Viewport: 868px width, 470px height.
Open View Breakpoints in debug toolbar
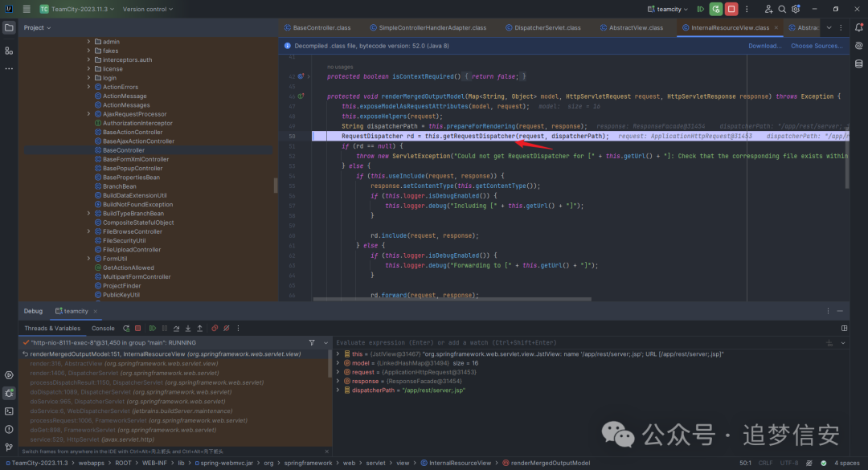tap(215, 329)
